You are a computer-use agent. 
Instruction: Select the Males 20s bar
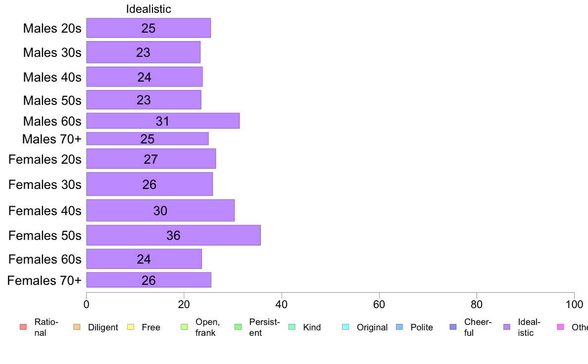click(148, 28)
